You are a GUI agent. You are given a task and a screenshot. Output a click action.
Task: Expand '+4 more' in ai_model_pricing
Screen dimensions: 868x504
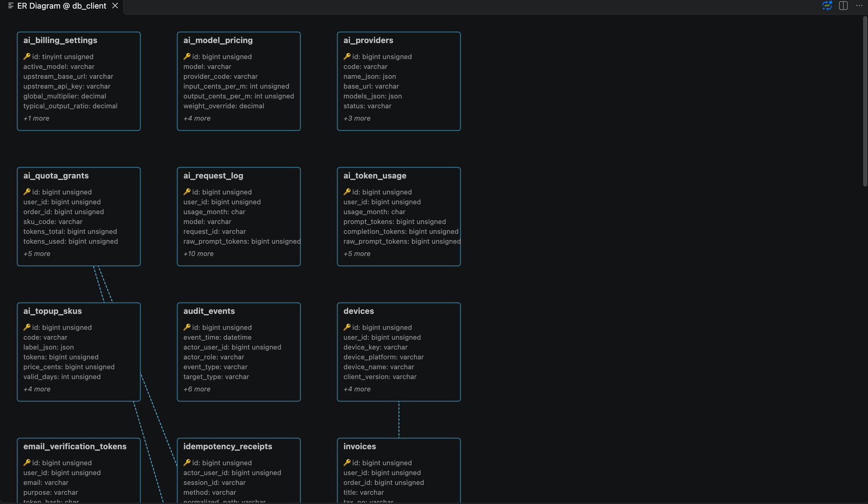tap(197, 118)
